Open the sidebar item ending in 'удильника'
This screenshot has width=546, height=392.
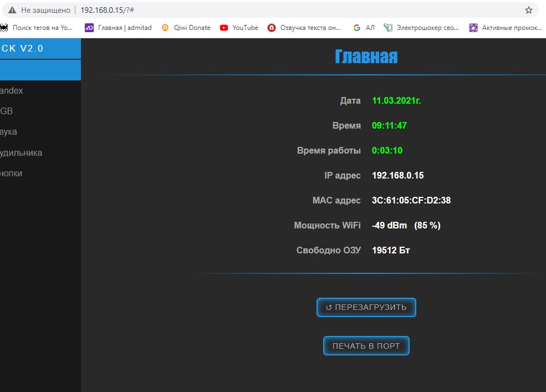pyautogui.click(x=40, y=152)
